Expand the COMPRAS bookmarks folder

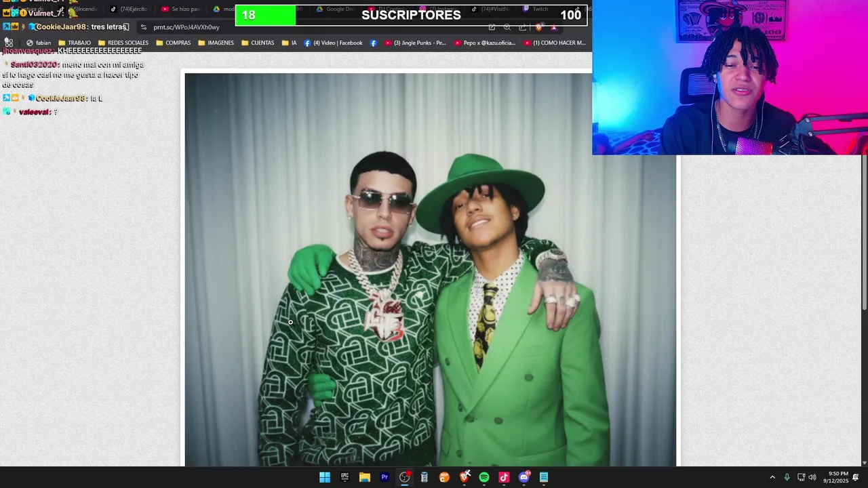pos(174,43)
